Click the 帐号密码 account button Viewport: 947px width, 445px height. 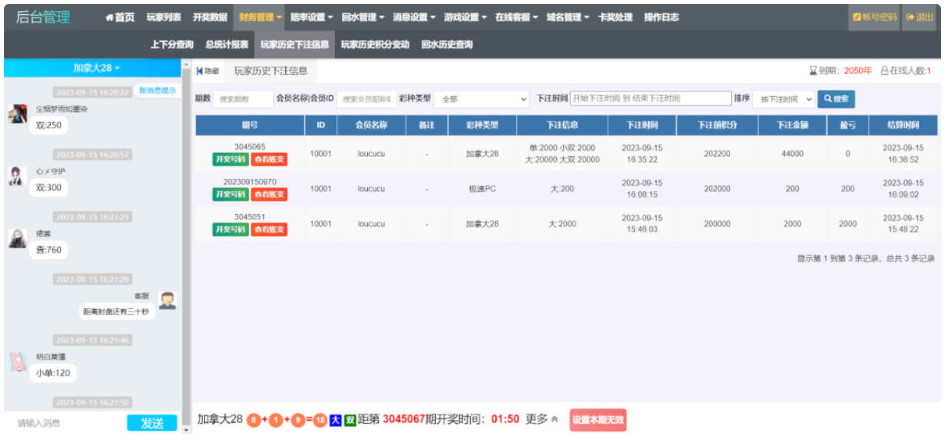(x=875, y=18)
